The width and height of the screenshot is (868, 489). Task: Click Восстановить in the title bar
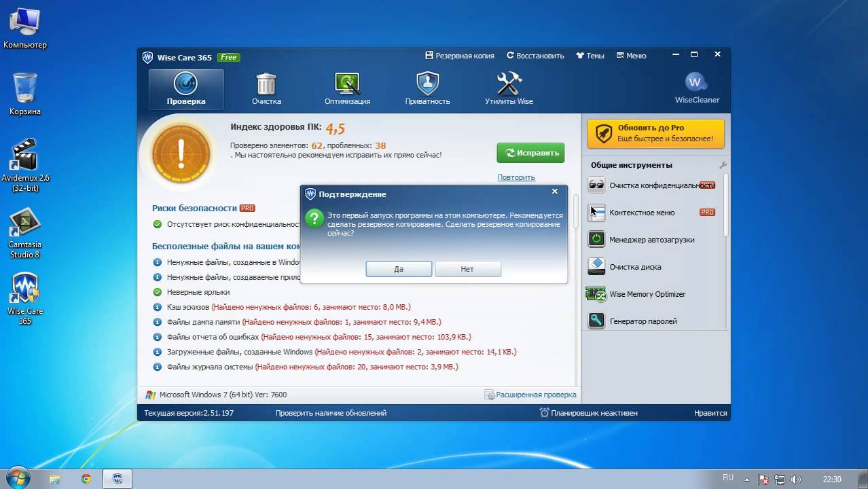pyautogui.click(x=535, y=56)
